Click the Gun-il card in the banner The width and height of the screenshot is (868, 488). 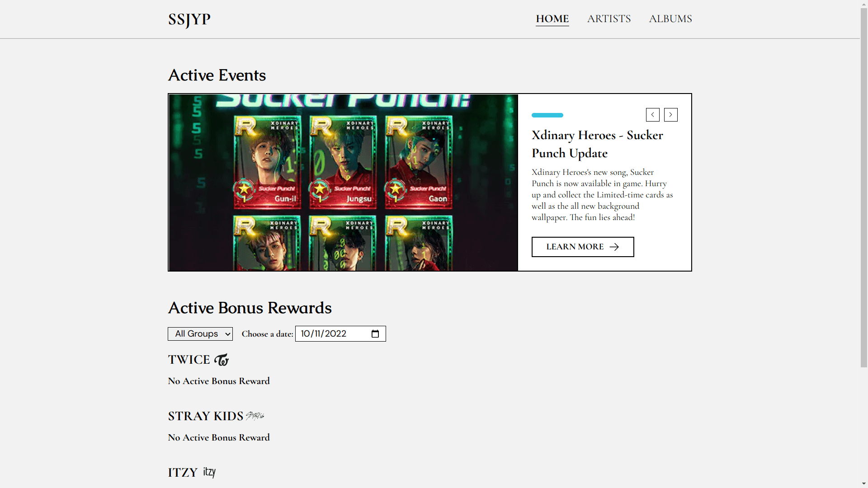click(267, 163)
